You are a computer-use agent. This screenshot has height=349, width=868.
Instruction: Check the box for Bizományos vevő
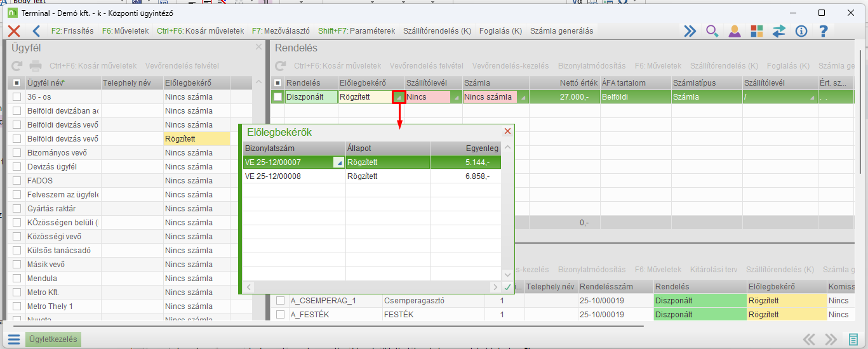click(x=17, y=153)
